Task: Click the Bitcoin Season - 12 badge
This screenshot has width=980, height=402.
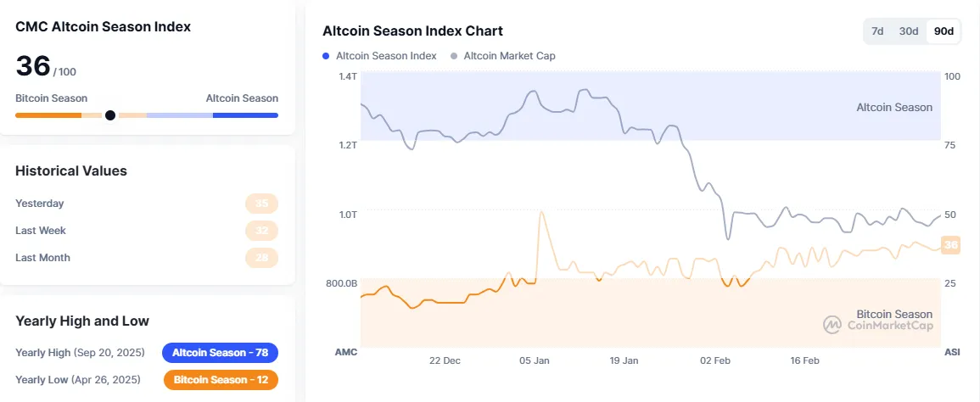Action: pyautogui.click(x=221, y=380)
